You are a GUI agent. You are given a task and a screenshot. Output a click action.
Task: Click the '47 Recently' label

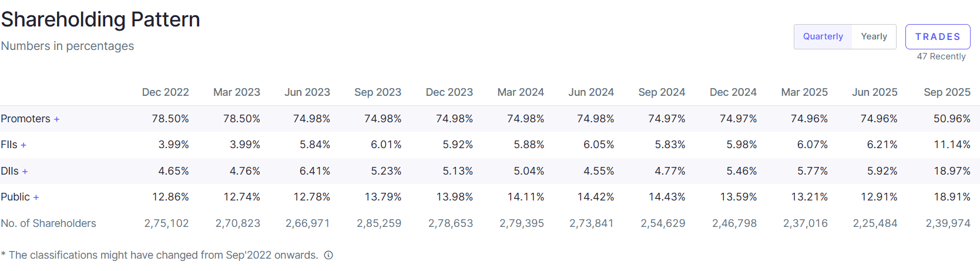click(941, 56)
